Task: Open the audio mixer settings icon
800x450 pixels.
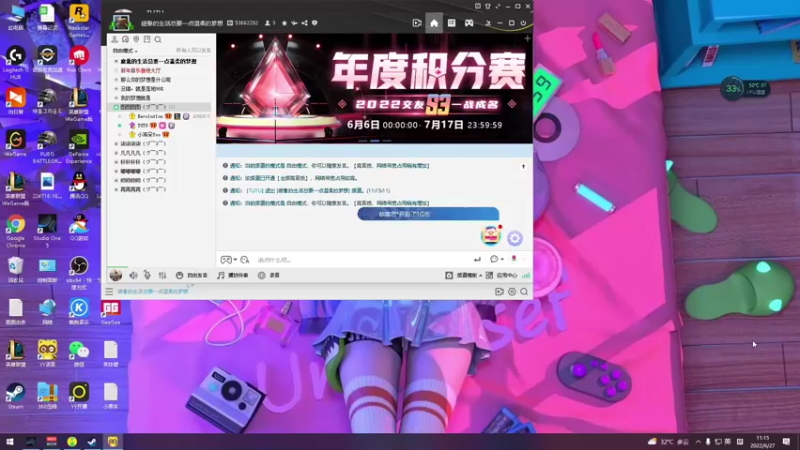Action: click(x=162, y=275)
